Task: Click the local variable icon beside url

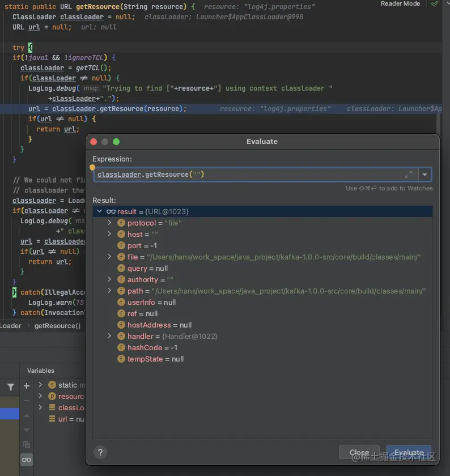Action: (52, 419)
